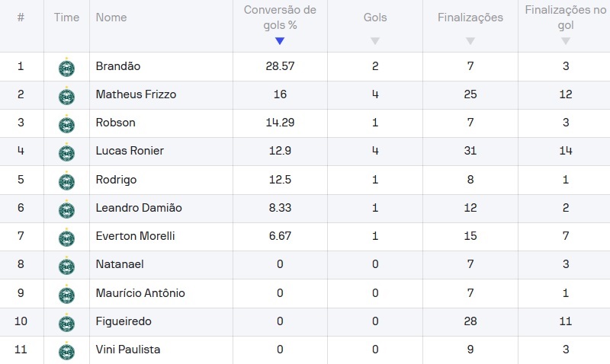The width and height of the screenshot is (610, 364).
Task: Click the team crest beside Figueiredo
Action: tap(66, 322)
